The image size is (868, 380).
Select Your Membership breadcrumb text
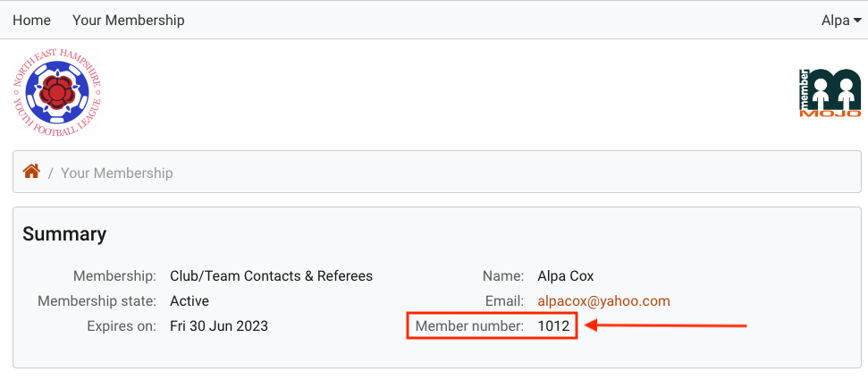tap(117, 173)
